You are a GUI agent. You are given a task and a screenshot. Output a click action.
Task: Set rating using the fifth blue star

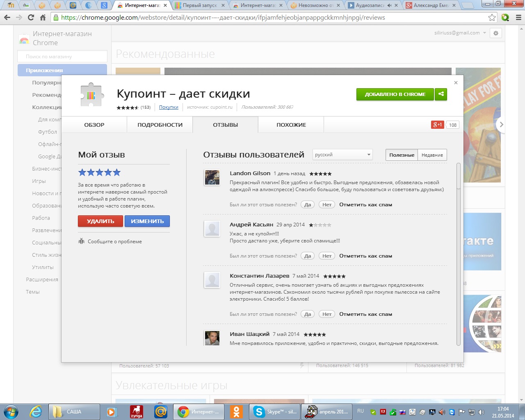pos(117,172)
